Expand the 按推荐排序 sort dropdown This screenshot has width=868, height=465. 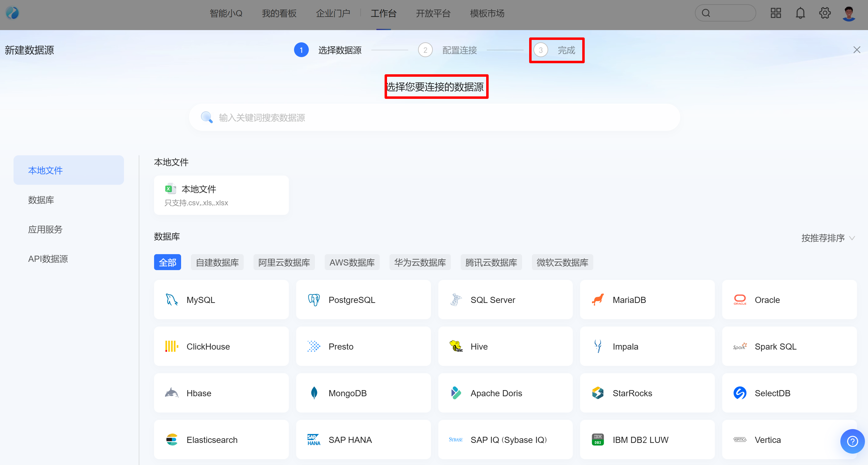(827, 238)
